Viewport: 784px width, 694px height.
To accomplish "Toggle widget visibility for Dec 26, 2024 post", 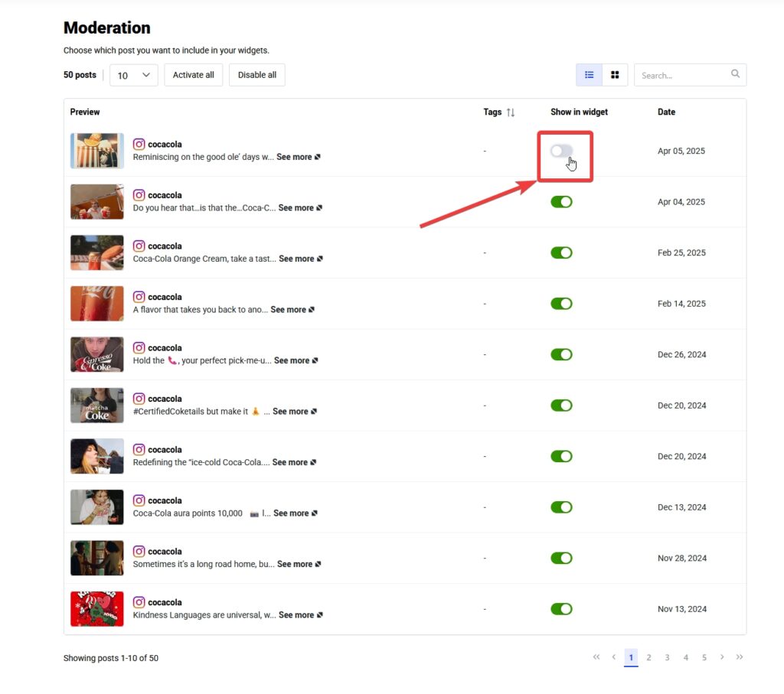I will pos(561,355).
